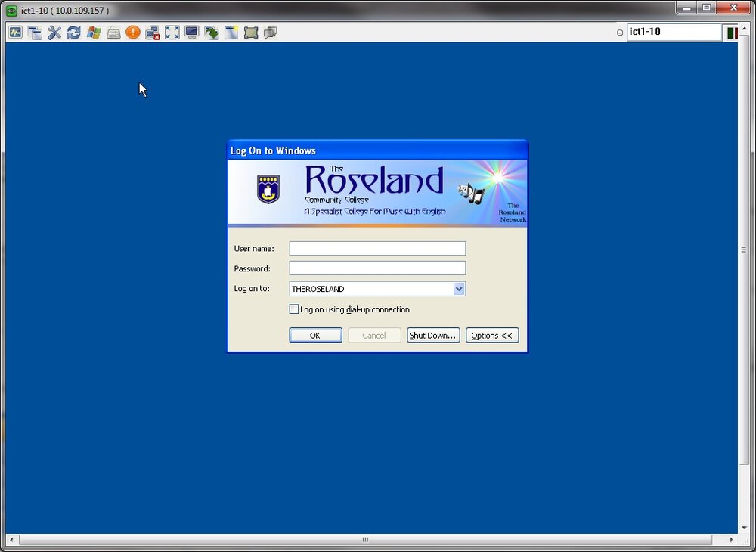Click the screen capture frame icon
Image resolution: width=756 pixels, height=552 pixels.
point(251,33)
